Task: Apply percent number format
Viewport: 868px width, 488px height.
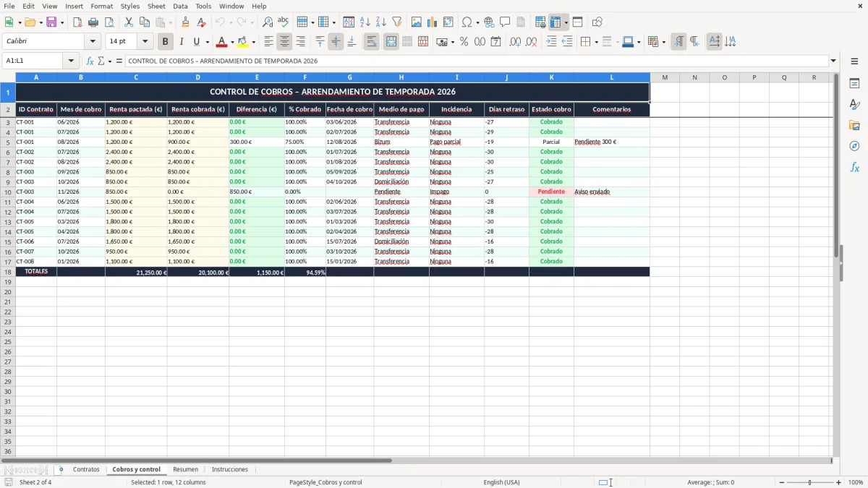Action: tap(464, 42)
